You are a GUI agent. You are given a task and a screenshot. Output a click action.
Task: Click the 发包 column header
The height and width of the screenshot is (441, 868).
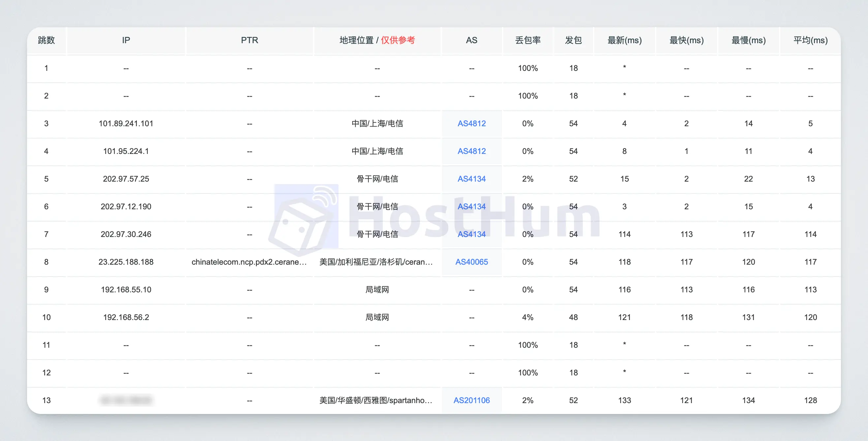click(x=573, y=41)
